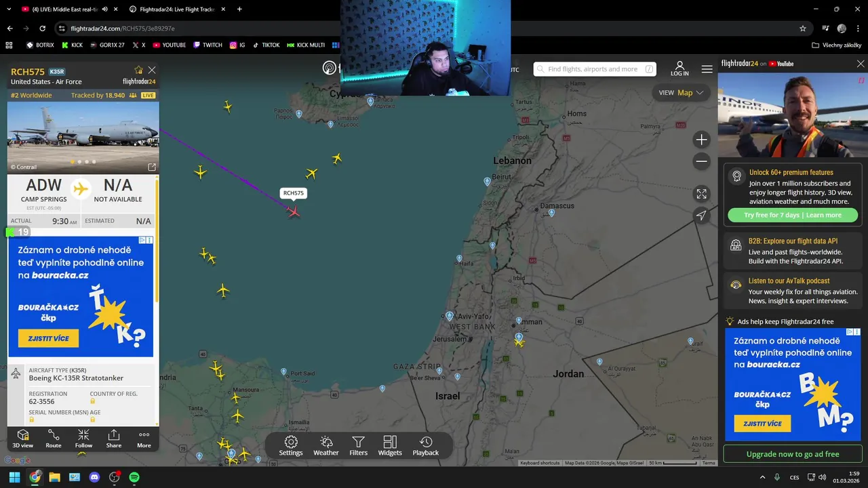Show the Route for the selected flight
This screenshot has width=868, height=488.
coord(54,439)
